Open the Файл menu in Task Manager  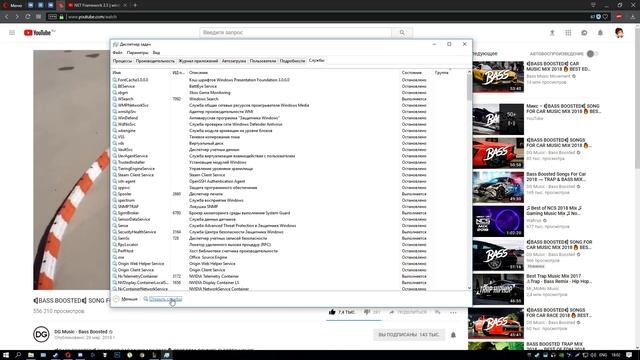[118, 53]
